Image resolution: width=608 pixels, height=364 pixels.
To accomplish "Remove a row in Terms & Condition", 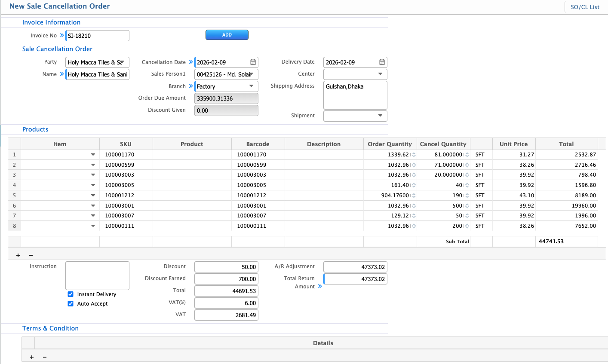I will click(45, 357).
